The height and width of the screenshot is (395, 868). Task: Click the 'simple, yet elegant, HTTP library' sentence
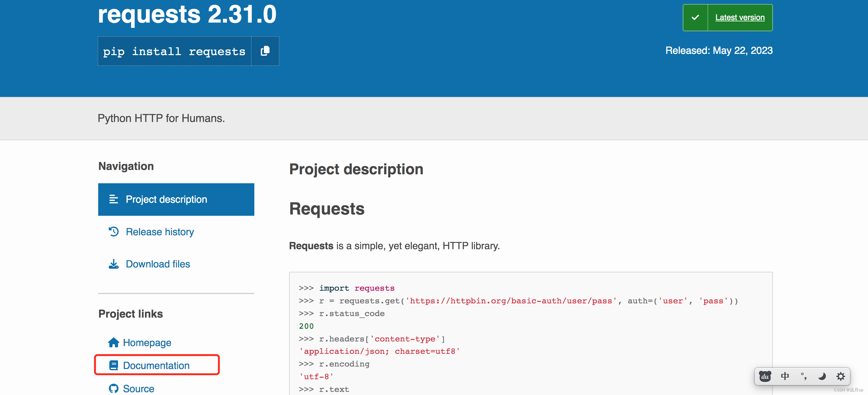tap(394, 246)
